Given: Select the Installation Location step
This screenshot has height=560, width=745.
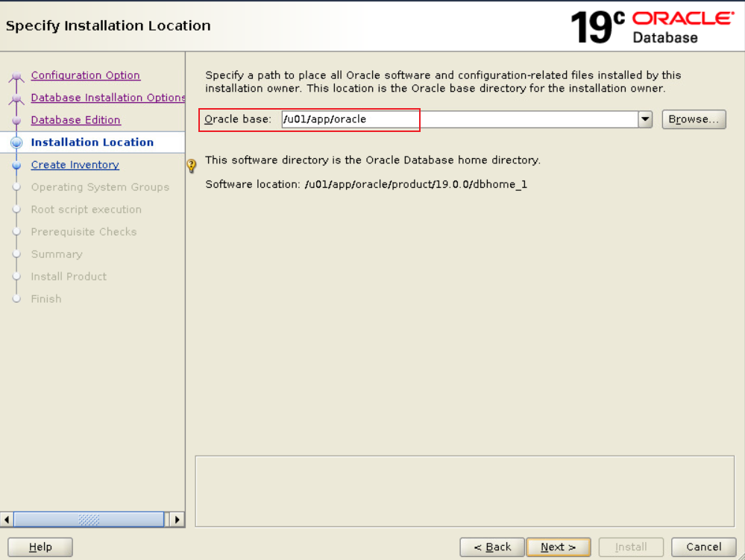Looking at the screenshot, I should coord(92,142).
